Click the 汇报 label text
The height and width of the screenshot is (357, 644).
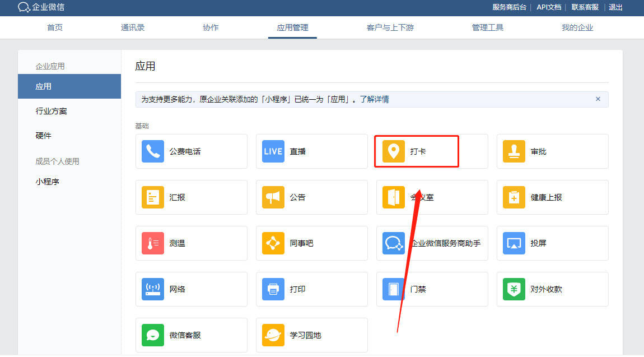click(x=178, y=198)
